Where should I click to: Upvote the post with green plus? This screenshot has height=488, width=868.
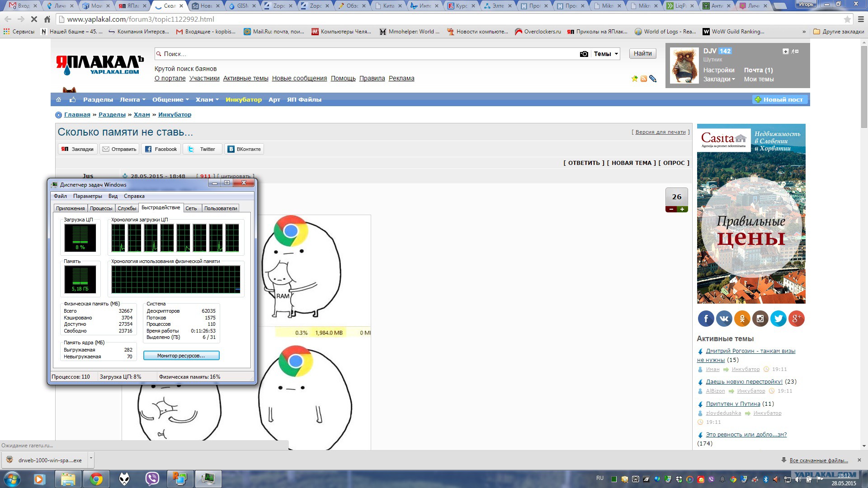pos(682,209)
